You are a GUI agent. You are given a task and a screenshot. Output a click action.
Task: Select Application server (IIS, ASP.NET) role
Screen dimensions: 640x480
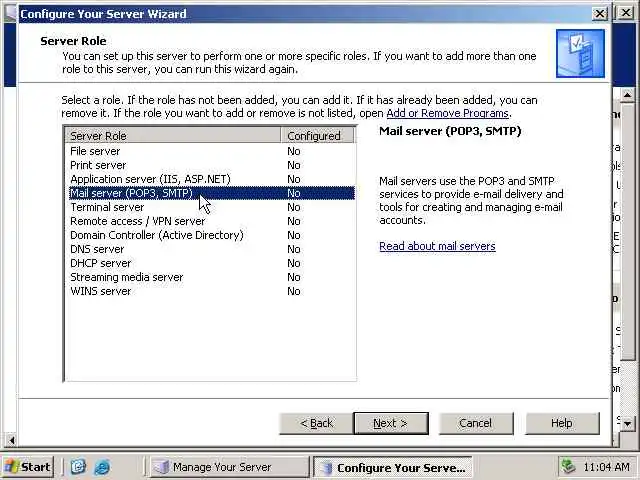pos(211,179)
